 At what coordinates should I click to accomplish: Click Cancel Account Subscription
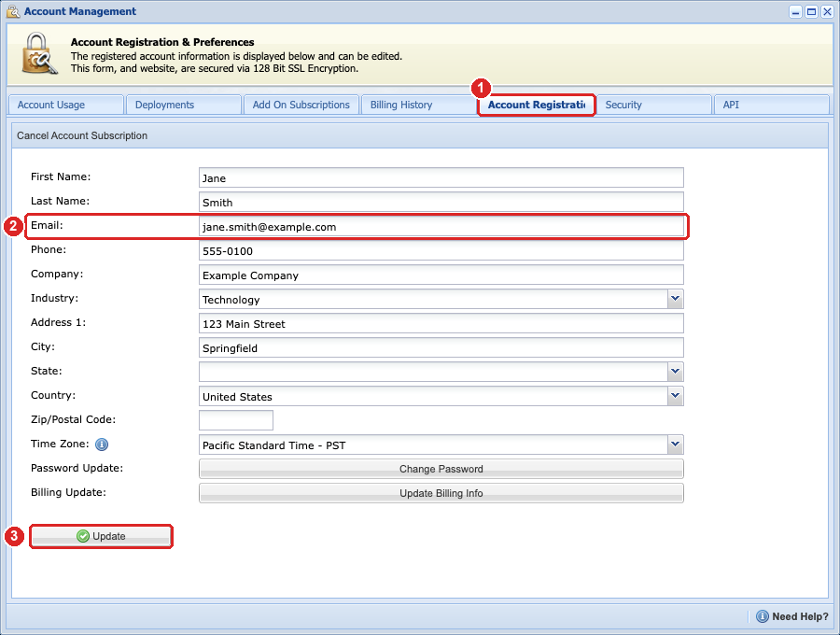[82, 135]
